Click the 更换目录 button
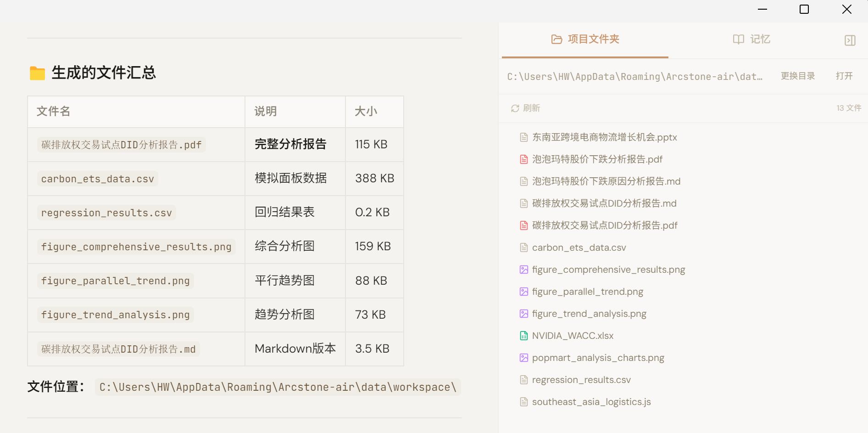The height and width of the screenshot is (433, 868). [x=798, y=76]
